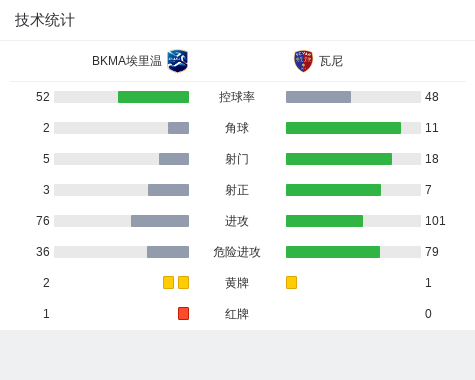Viewport: 475px width, 380px height.
Task: Click the BKMA埃里温 team crest icon
Action: (x=178, y=61)
